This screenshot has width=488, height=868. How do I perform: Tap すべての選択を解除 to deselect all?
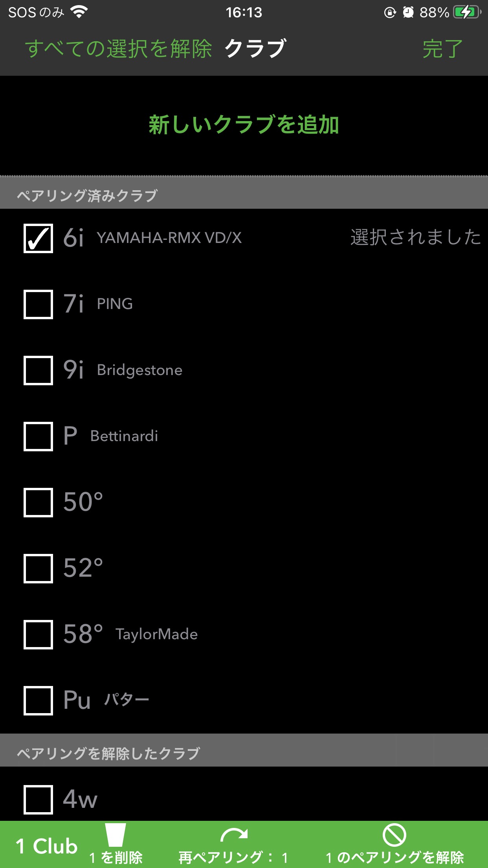coord(118,49)
